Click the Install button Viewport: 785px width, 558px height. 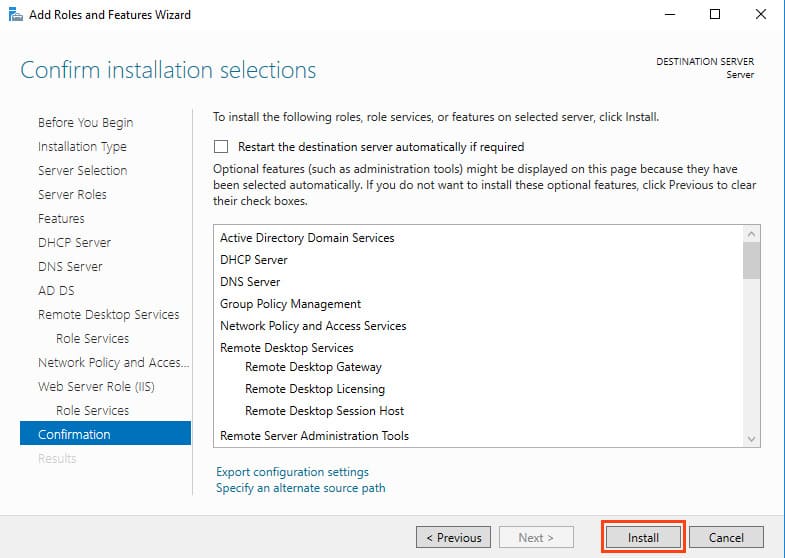[643, 537]
